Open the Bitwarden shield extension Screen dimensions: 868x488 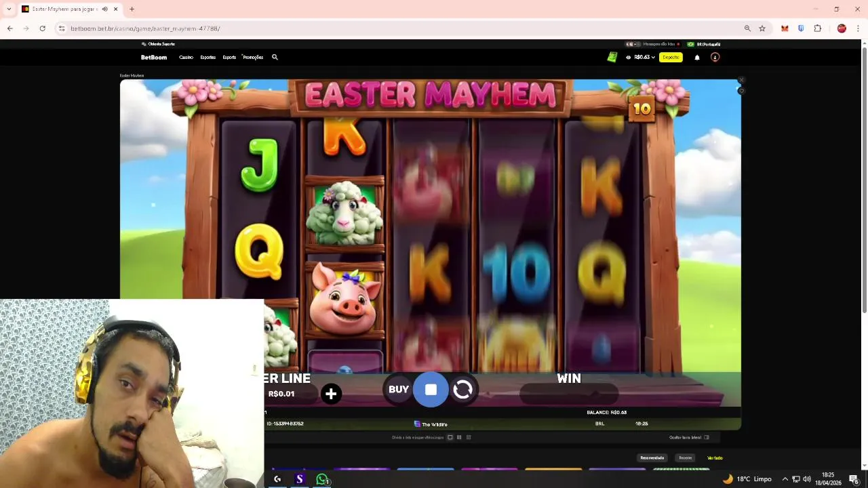pyautogui.click(x=801, y=28)
